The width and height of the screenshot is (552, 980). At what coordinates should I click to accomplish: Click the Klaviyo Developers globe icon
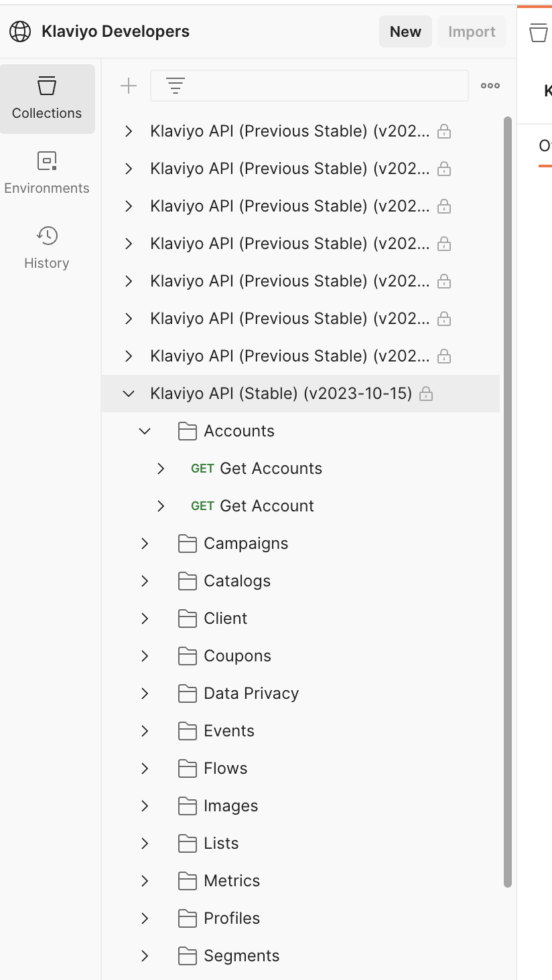(x=20, y=31)
